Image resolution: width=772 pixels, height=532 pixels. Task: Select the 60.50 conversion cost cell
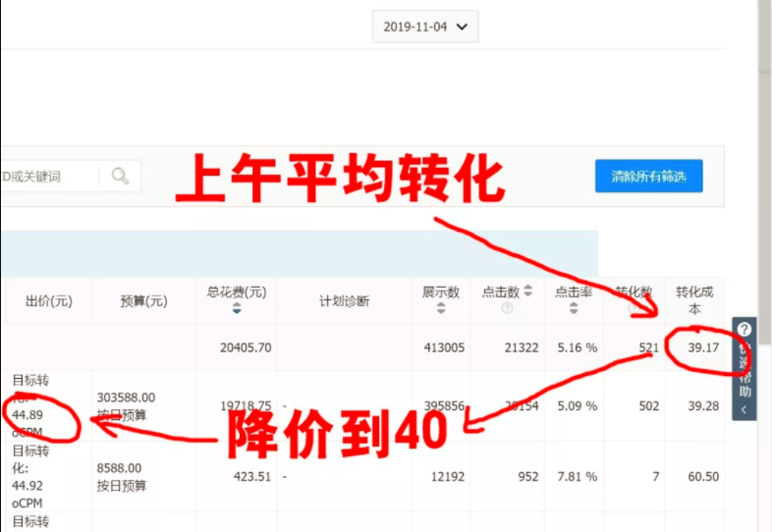703,476
